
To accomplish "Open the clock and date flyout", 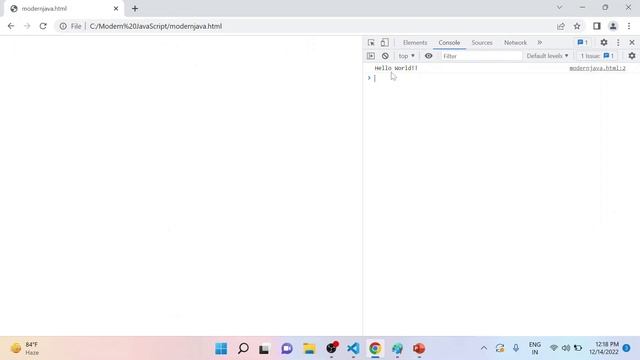I will (x=604, y=348).
